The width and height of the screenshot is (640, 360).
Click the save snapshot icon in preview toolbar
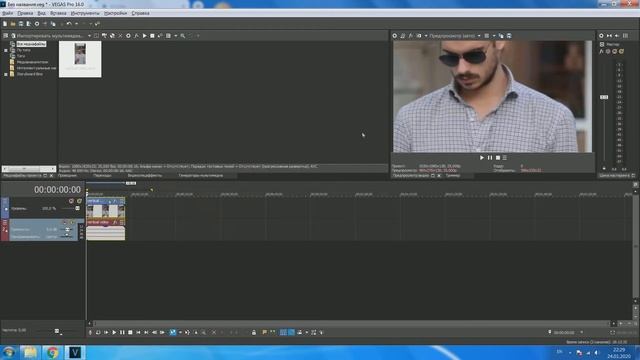tap(509, 36)
